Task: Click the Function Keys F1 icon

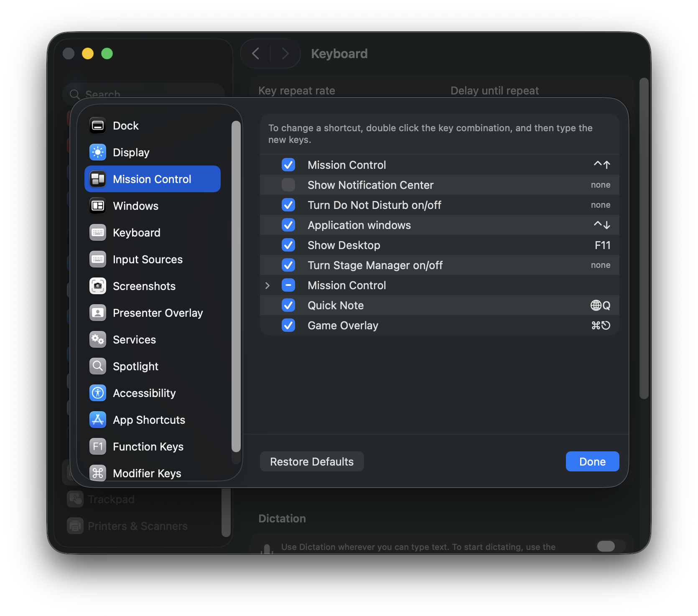Action: tap(98, 447)
